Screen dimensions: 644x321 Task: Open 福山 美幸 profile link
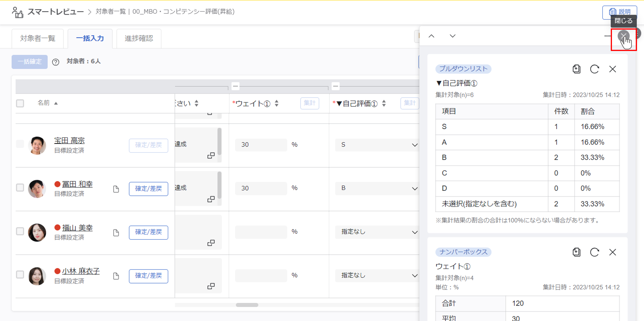[77, 228]
